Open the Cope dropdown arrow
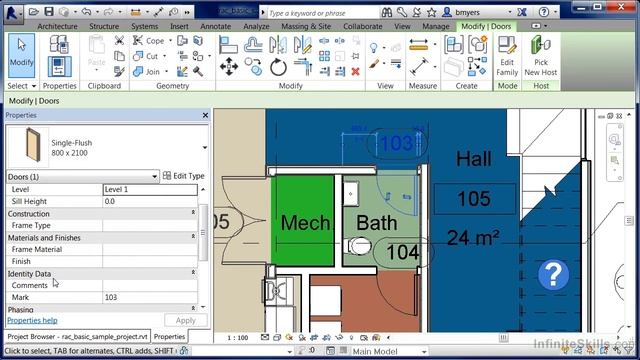 click(170, 41)
